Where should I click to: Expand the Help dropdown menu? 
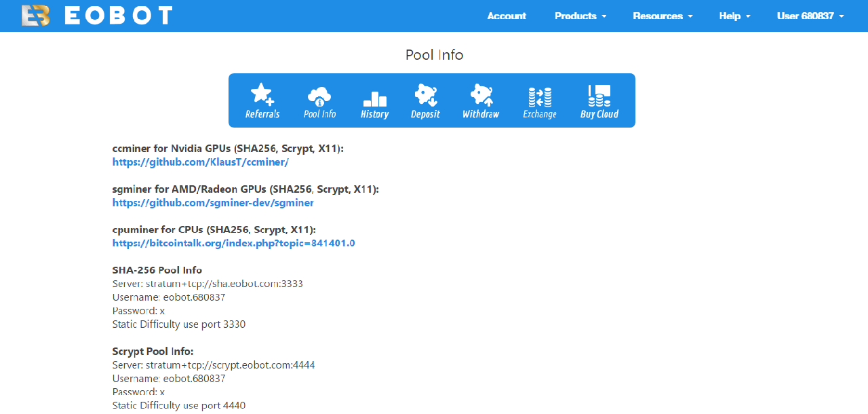(x=735, y=16)
